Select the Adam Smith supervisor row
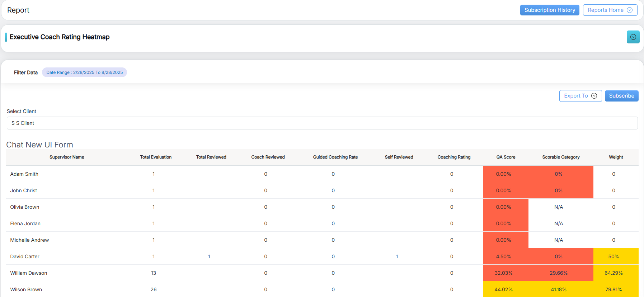Viewport: 644px width, 297px height. click(24, 174)
